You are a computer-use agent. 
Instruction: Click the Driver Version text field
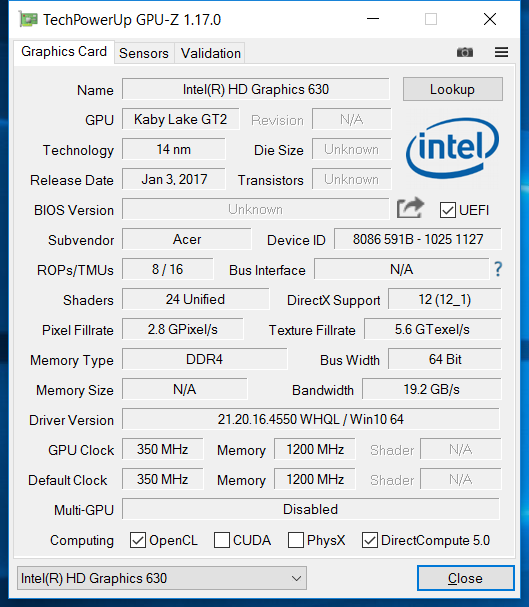311,419
